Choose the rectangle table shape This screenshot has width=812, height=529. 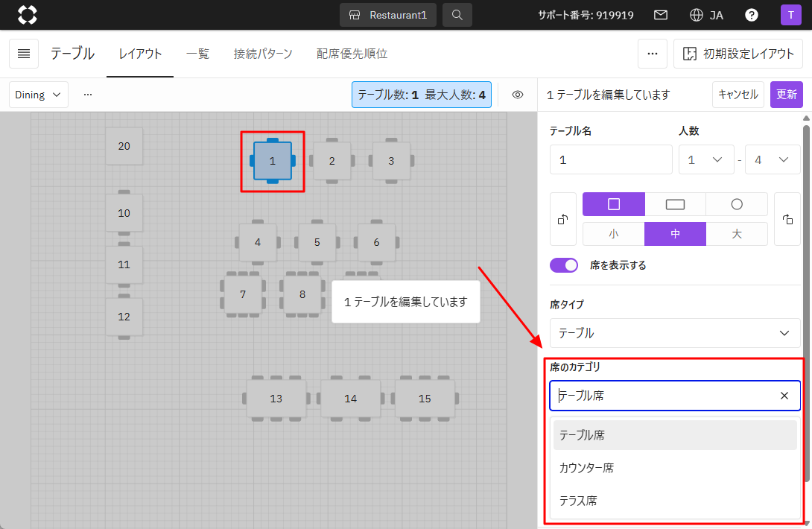(x=675, y=204)
